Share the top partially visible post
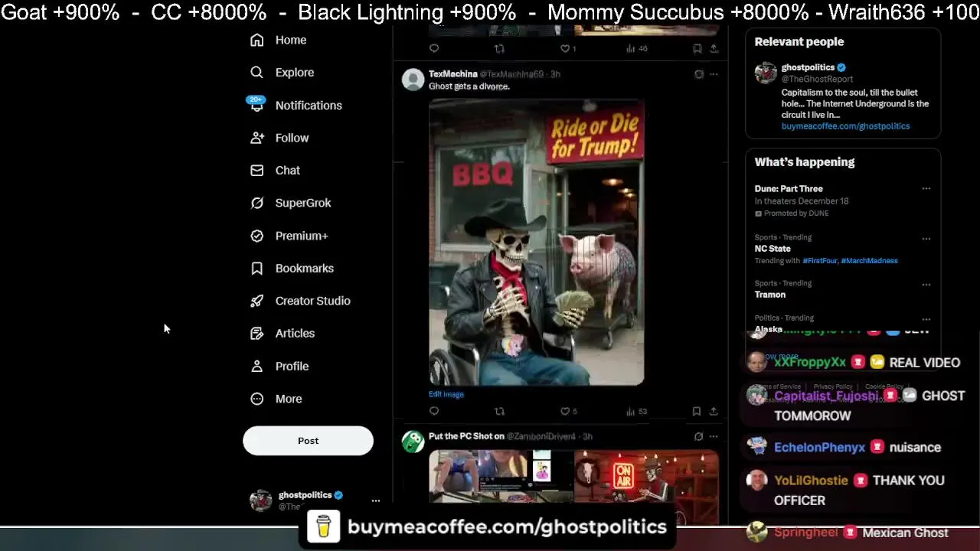Screen dimensions: 980x551 [714, 48]
